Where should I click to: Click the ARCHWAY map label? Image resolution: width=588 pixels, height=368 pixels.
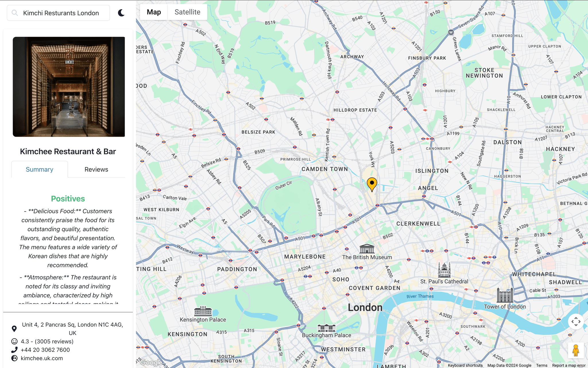[x=352, y=57]
